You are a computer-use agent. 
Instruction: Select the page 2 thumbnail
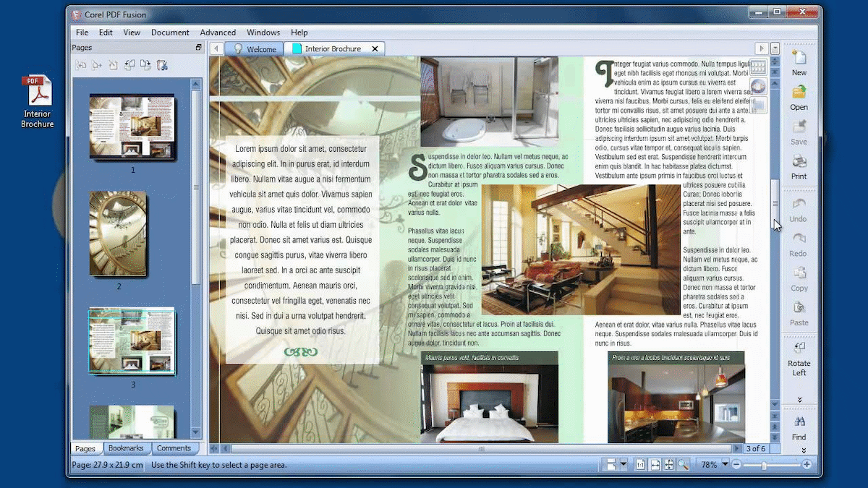coord(118,234)
